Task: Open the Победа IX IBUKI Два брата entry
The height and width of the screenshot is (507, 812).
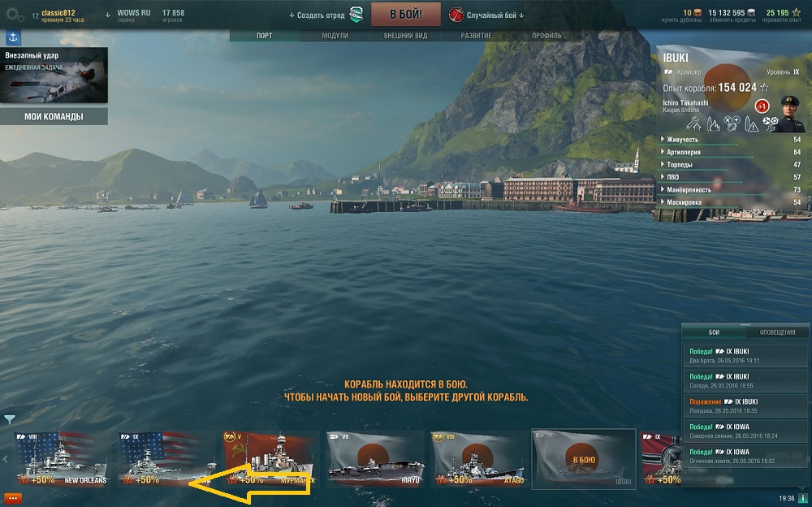Action: click(x=745, y=356)
